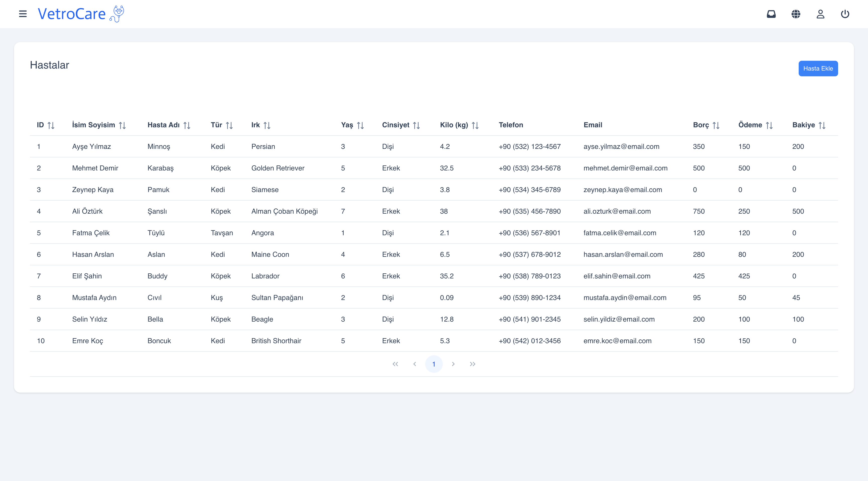
Task: Go to next page arrow
Action: pyautogui.click(x=453, y=364)
